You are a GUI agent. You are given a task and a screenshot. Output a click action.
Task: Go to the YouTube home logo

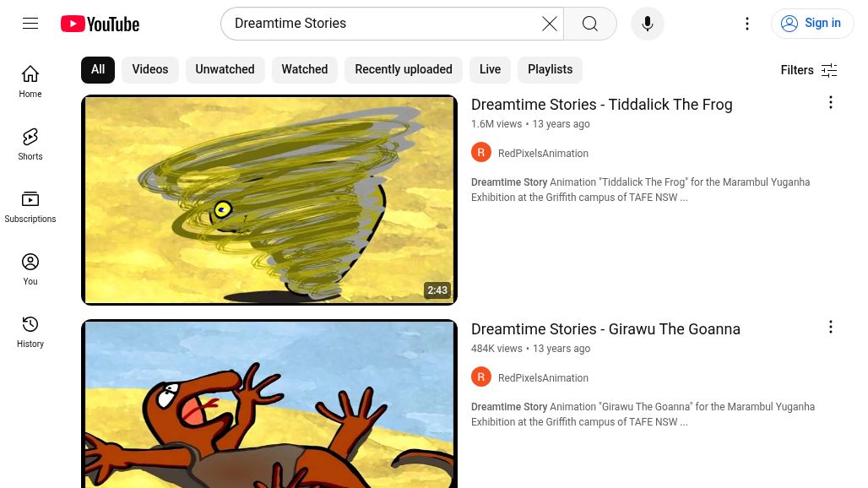[100, 24]
